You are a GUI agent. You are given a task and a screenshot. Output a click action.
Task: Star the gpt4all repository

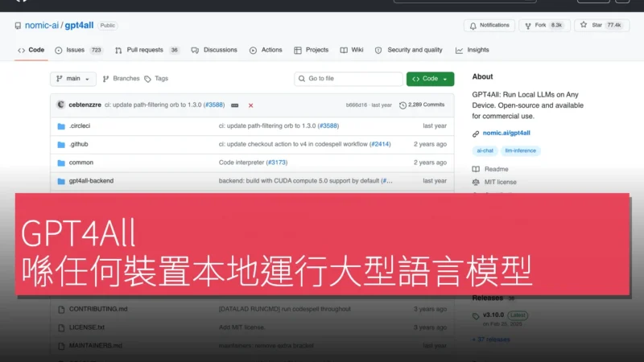point(601,26)
